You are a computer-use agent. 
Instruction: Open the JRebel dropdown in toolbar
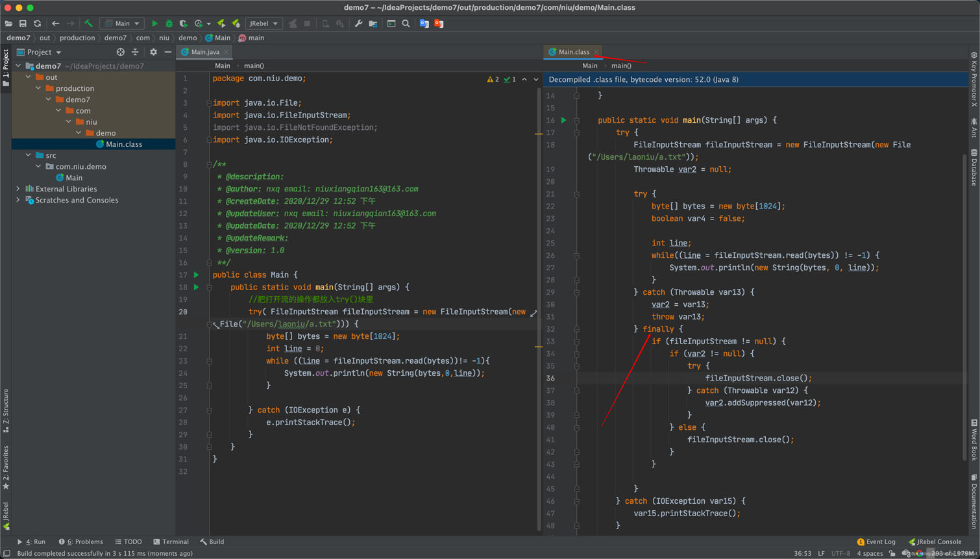tap(263, 23)
